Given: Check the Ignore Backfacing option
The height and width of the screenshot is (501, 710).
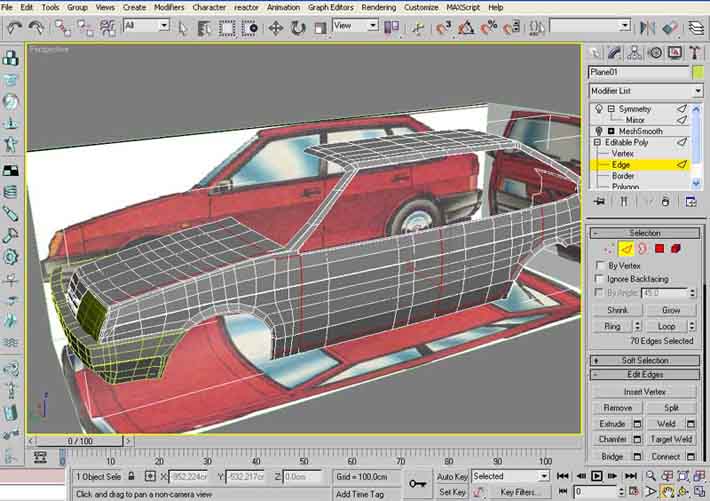Looking at the screenshot, I should [599, 279].
